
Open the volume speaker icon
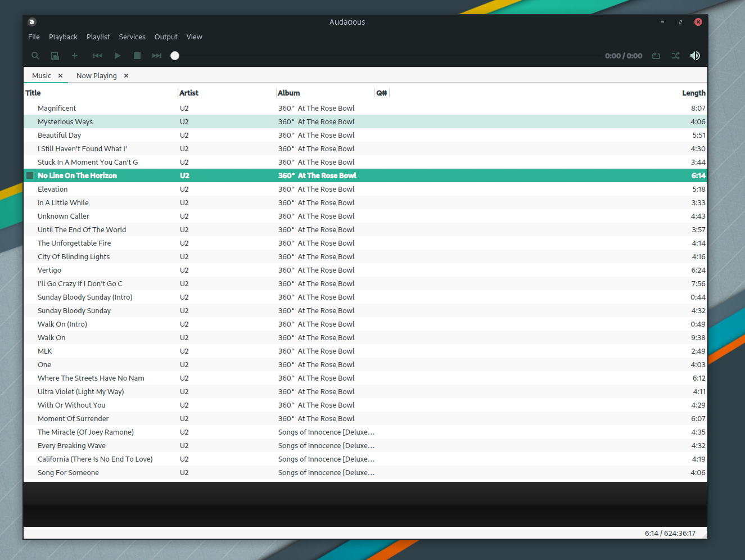pos(695,56)
